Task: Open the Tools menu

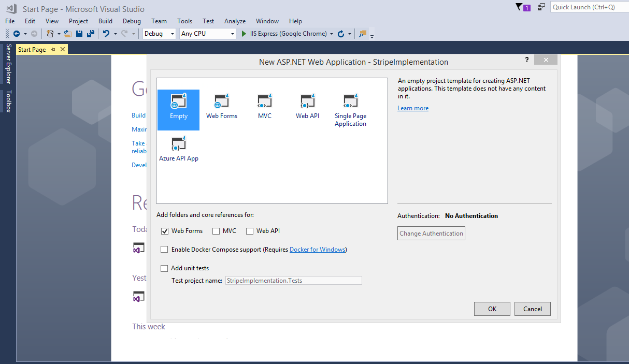Action: pos(184,21)
